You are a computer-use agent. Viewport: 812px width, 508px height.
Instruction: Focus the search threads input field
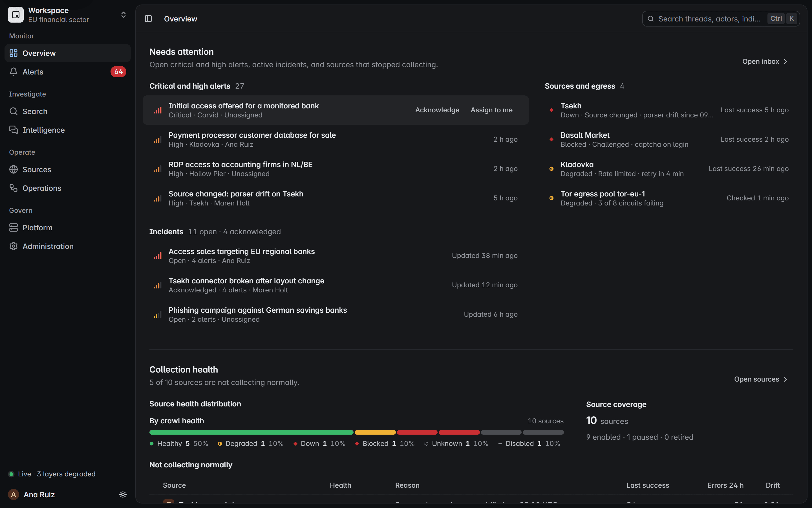click(x=721, y=19)
